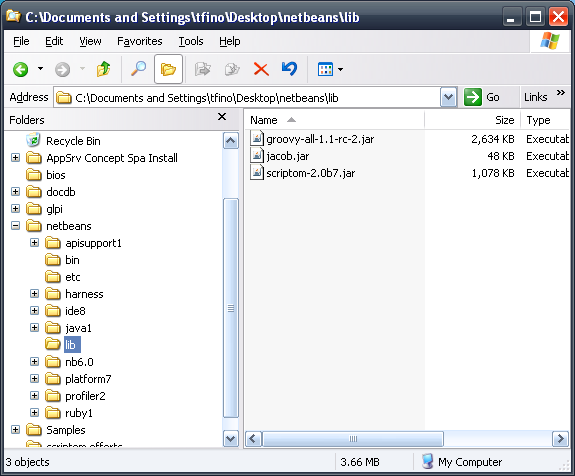575x476 pixels.
Task: Click the 48 KB size of jacob.jar
Action: (x=501, y=156)
